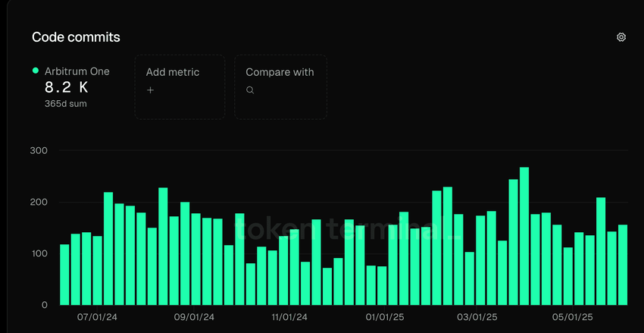This screenshot has height=333, width=644.
Task: Open the Add metric box
Action: point(180,87)
